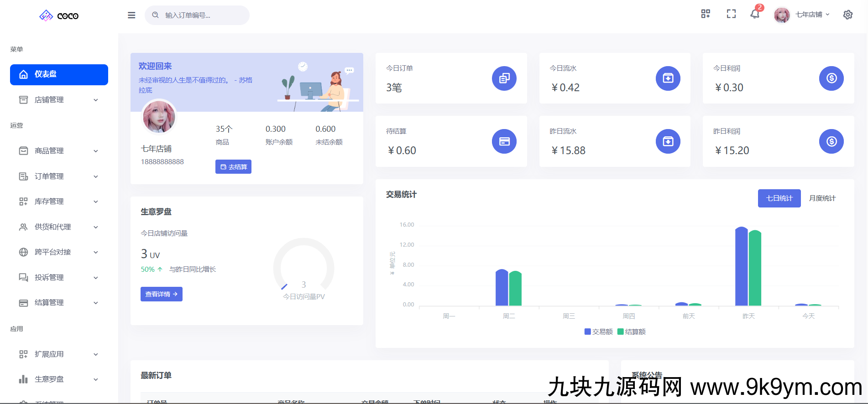Open the settings gear icon

pos(848,15)
